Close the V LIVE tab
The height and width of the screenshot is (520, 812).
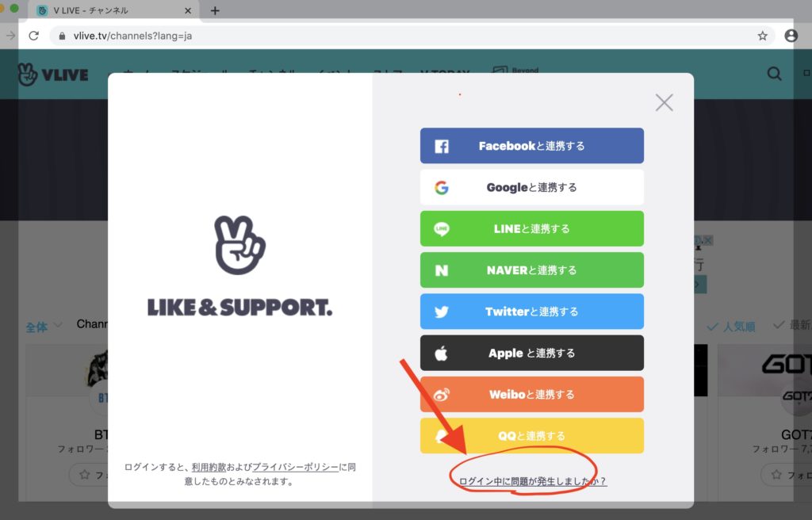tap(188, 10)
